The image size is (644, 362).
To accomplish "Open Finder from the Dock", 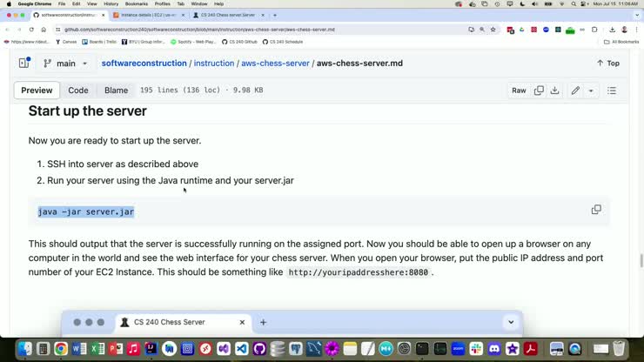I will click(x=24, y=349).
